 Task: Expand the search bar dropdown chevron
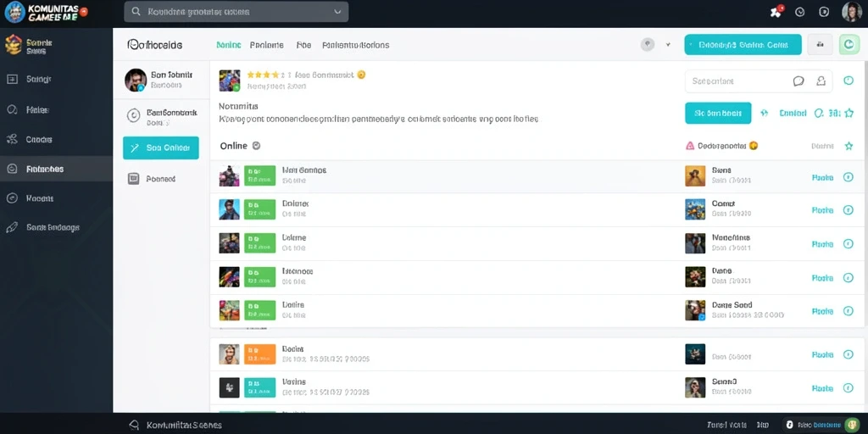[x=337, y=12]
